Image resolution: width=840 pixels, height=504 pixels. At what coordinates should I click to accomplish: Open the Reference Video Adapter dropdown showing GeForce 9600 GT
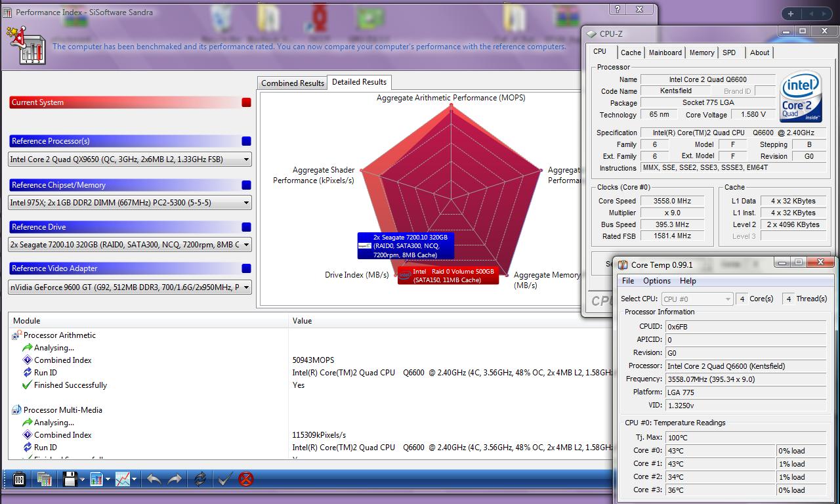click(130, 287)
